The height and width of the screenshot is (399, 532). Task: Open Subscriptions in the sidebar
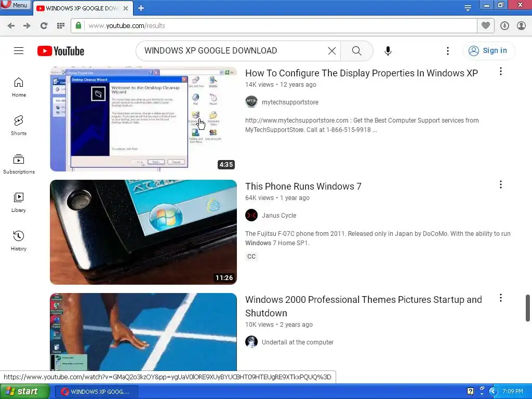[x=19, y=164]
